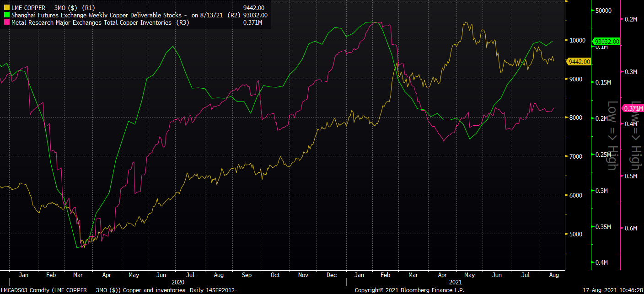Click the Oct month label on time axis
Viewport: 644px width, 294px height.
275,275
